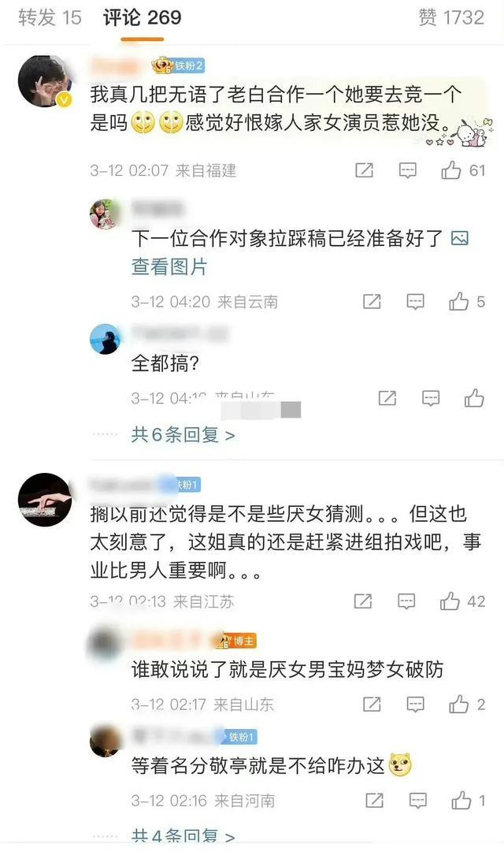Open the first commenter's verified avatar

coord(45,81)
